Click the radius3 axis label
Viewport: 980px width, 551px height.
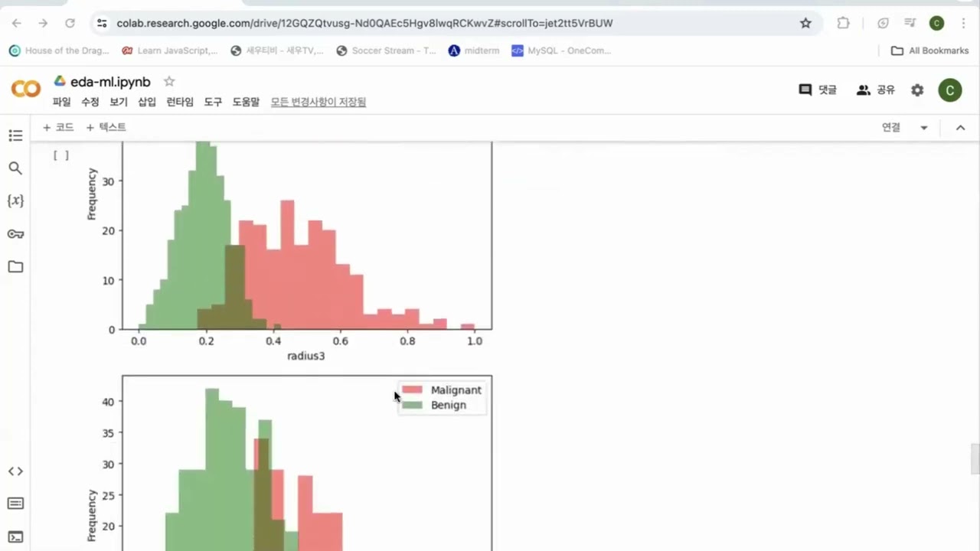point(306,356)
